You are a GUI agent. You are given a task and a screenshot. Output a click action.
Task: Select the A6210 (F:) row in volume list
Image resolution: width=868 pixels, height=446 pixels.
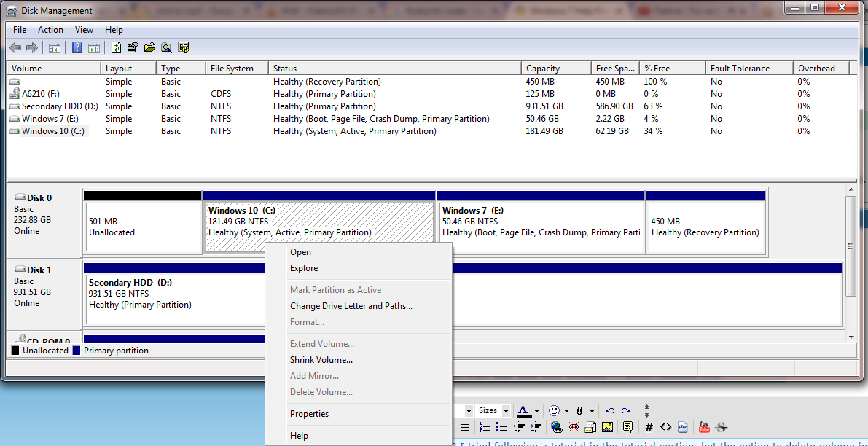click(429, 94)
